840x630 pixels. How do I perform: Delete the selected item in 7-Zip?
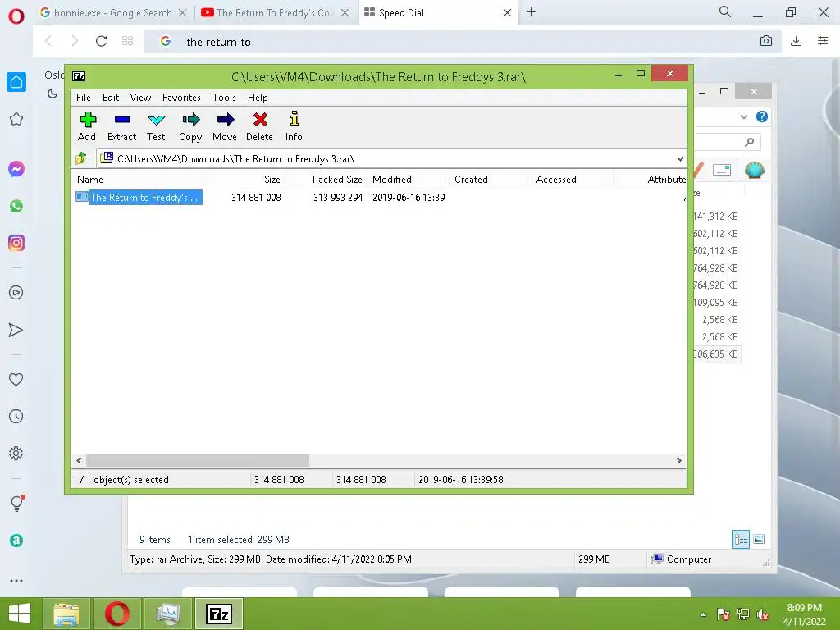click(x=260, y=126)
